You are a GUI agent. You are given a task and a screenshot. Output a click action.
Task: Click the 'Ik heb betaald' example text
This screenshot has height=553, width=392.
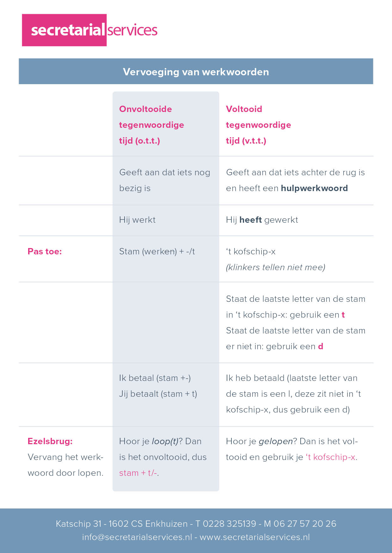(255, 378)
